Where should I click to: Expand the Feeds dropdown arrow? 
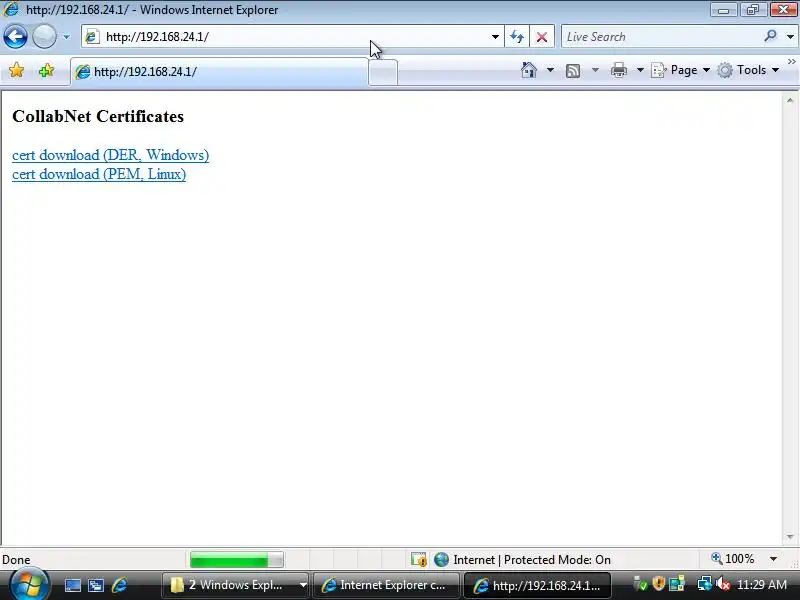point(595,70)
